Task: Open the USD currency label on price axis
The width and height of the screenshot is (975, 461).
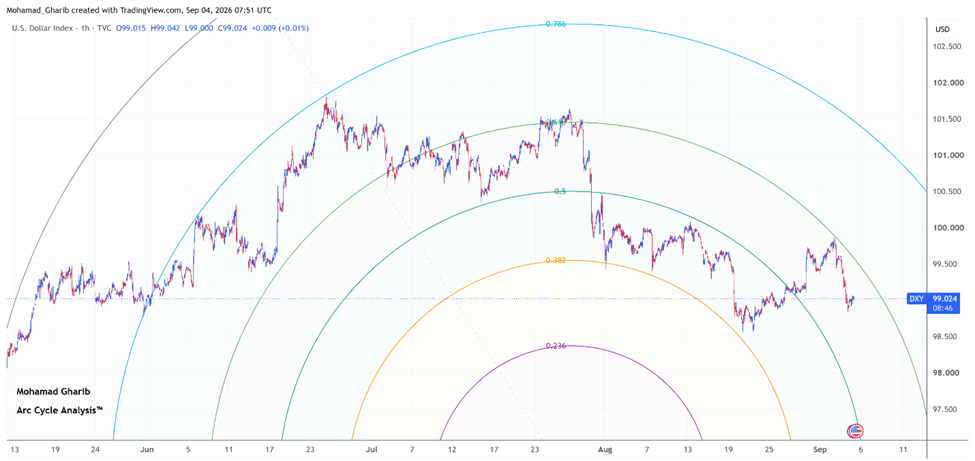Action: [x=942, y=29]
